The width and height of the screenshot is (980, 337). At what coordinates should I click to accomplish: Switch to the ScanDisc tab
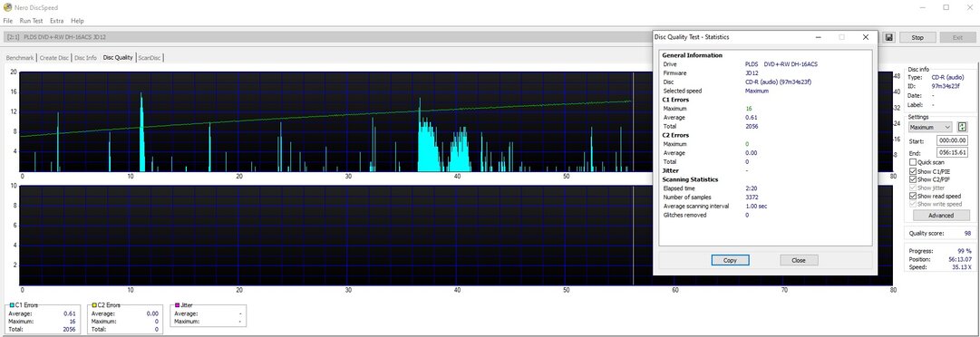pos(150,58)
